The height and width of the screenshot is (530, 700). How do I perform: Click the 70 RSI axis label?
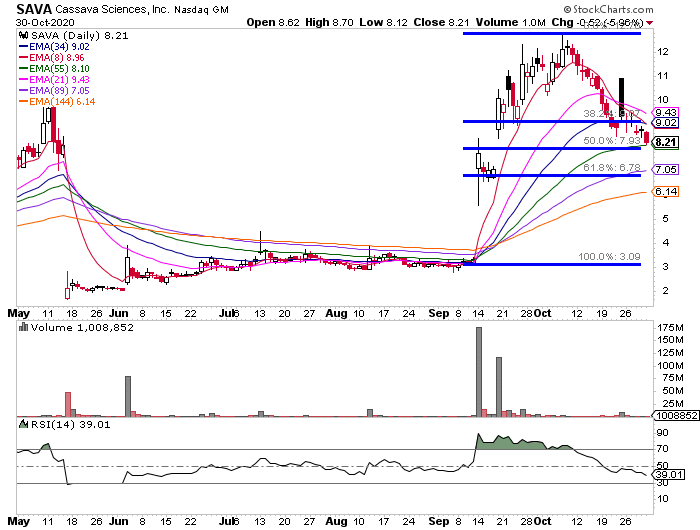pyautogui.click(x=662, y=449)
